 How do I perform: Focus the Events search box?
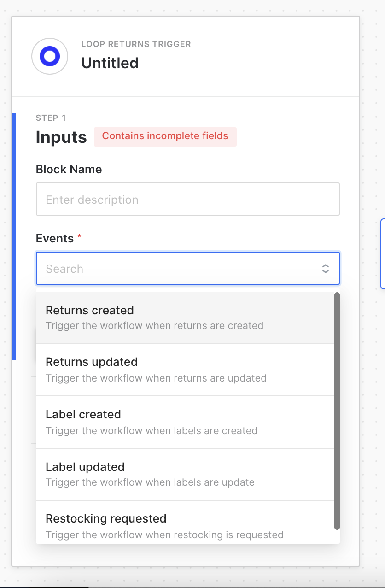(x=188, y=268)
